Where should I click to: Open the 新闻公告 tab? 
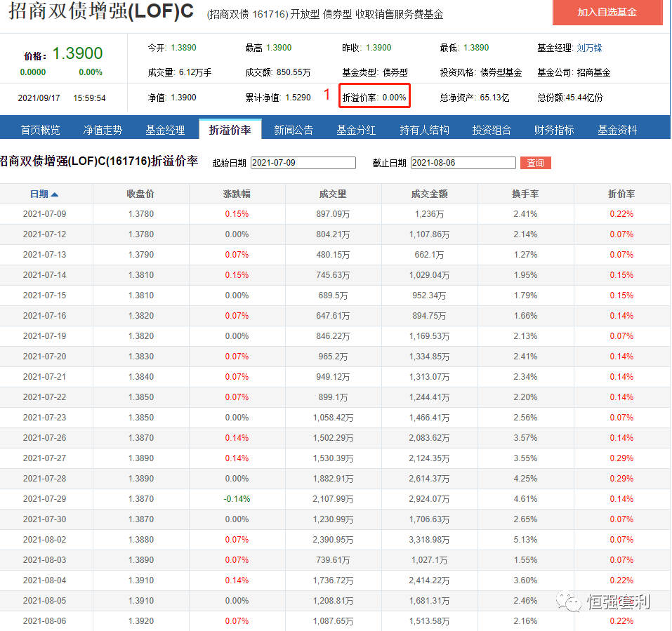coord(294,130)
